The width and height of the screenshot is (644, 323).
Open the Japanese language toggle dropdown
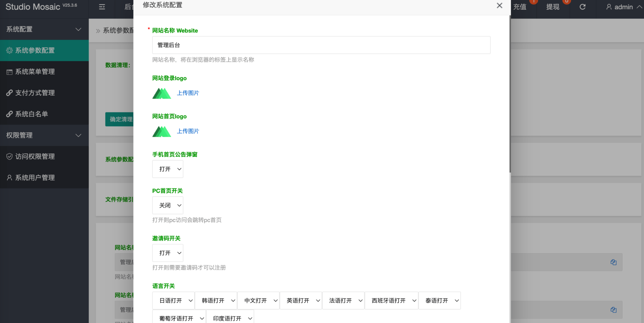[173, 300]
